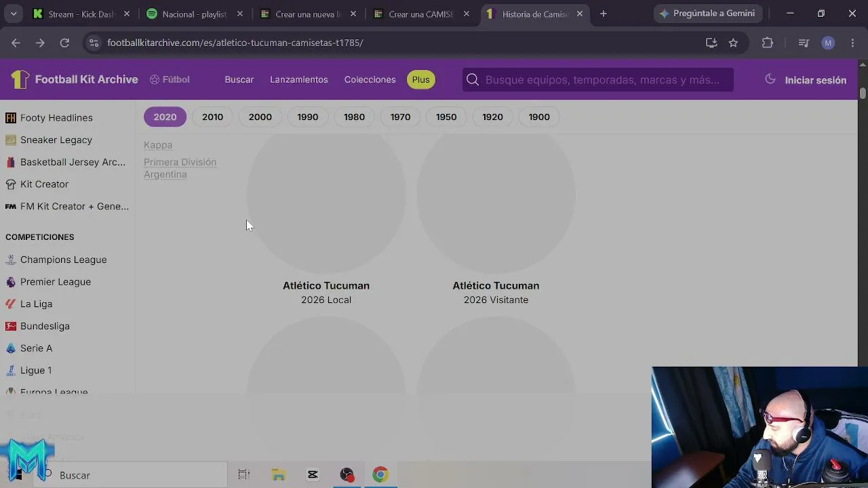Open the Champions League competition link

(x=64, y=260)
